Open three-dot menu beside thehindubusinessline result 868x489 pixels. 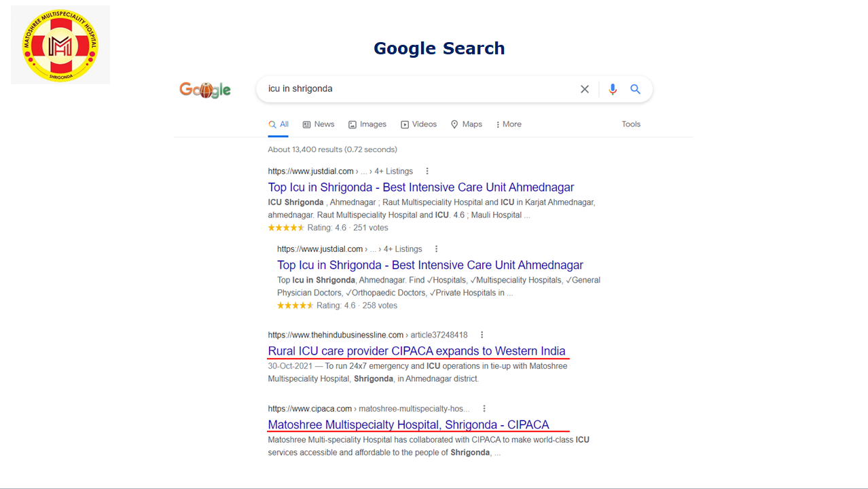(x=482, y=335)
